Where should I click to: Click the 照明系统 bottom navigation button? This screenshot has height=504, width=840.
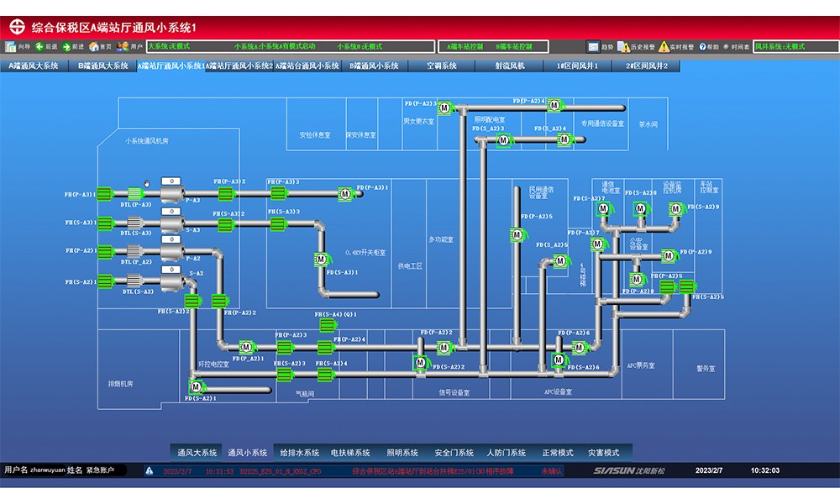[402, 453]
